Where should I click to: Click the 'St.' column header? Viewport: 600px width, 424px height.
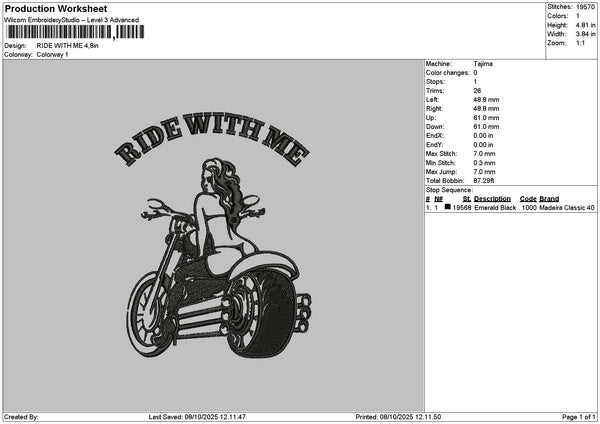(x=466, y=199)
